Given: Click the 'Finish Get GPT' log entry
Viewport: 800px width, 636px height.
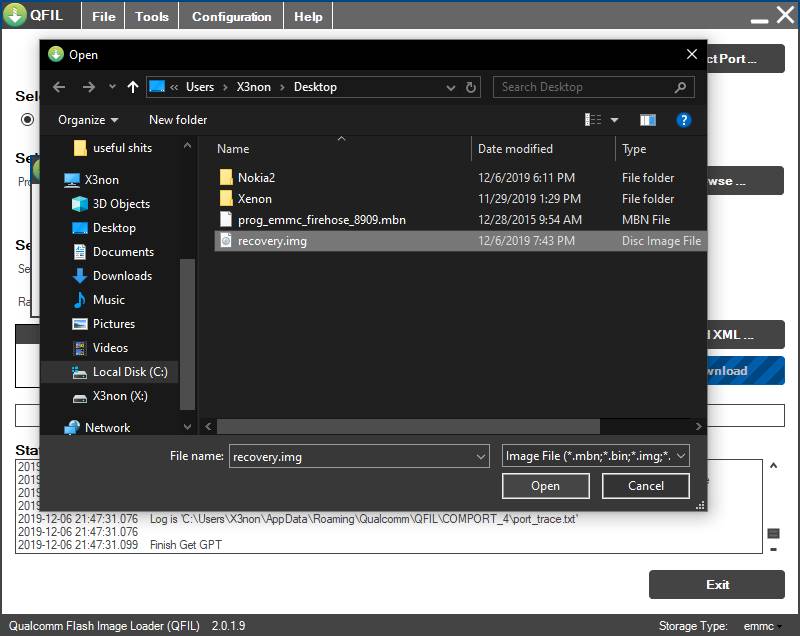Looking at the screenshot, I should click(186, 545).
